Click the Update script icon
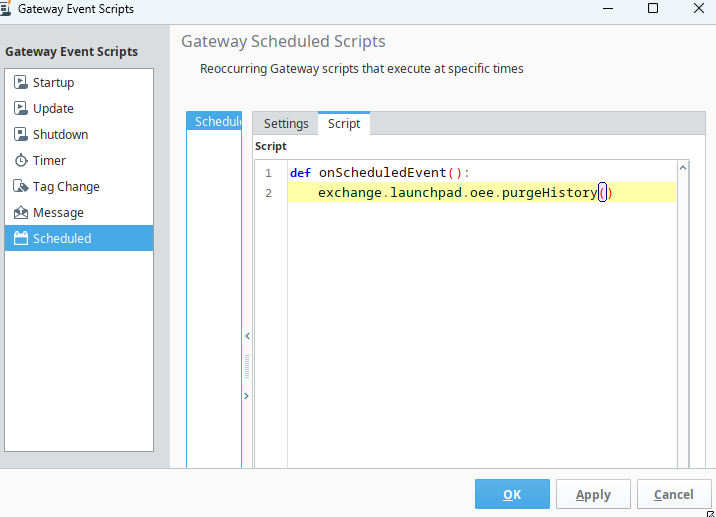716x517 pixels. pyautogui.click(x=20, y=108)
